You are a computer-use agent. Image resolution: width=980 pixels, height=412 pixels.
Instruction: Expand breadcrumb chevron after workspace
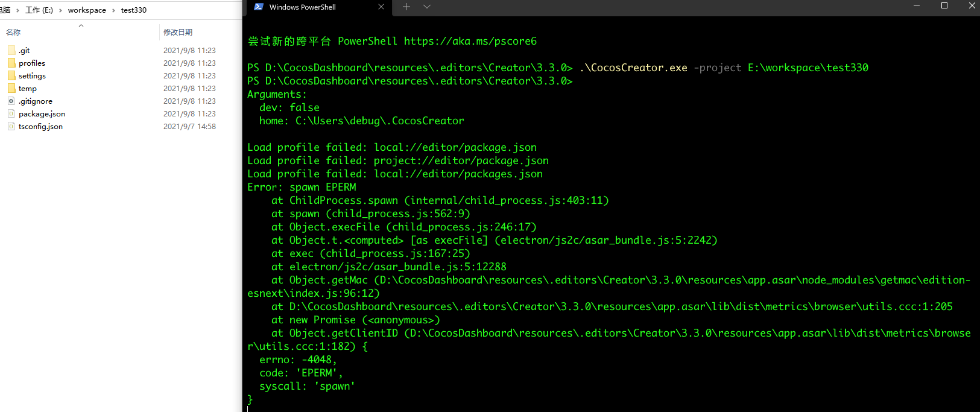[113, 10]
